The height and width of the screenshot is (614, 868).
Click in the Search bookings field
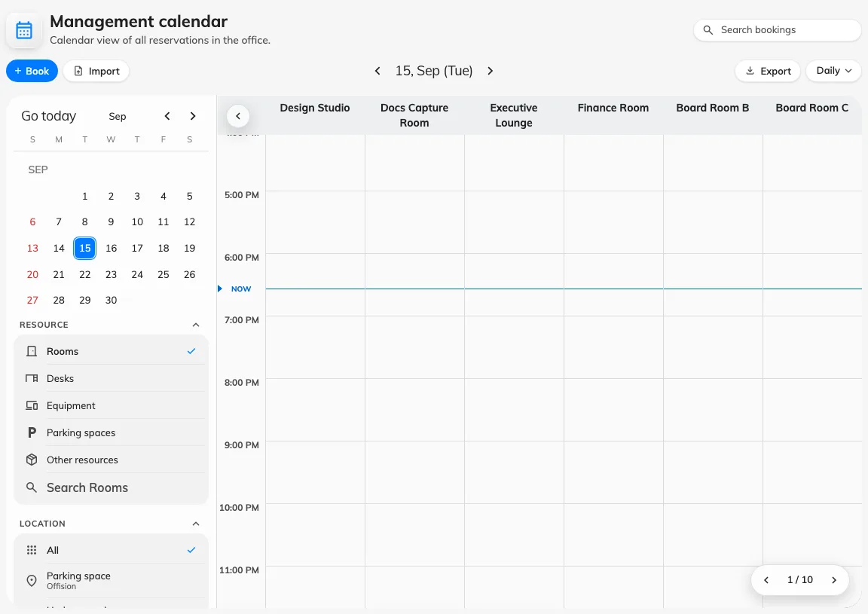(x=777, y=30)
